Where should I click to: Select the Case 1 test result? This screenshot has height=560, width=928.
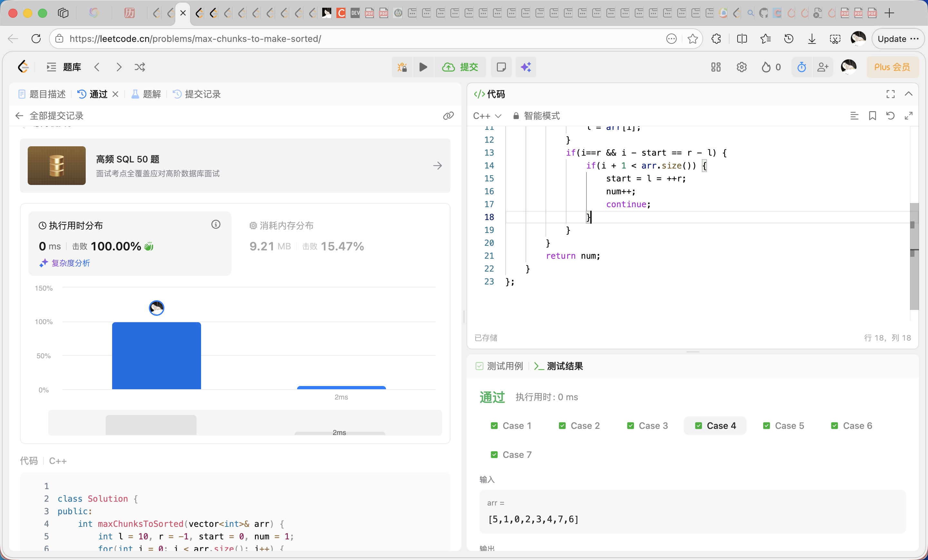[x=511, y=426]
